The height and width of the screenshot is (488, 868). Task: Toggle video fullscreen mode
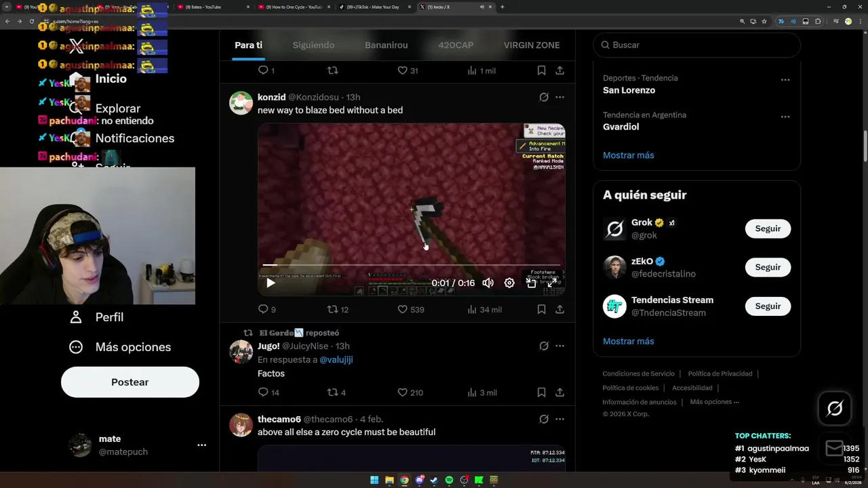tap(552, 283)
